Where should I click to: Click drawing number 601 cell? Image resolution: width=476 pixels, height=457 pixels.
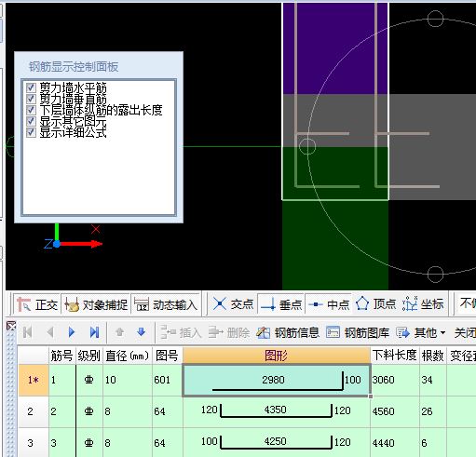click(168, 381)
